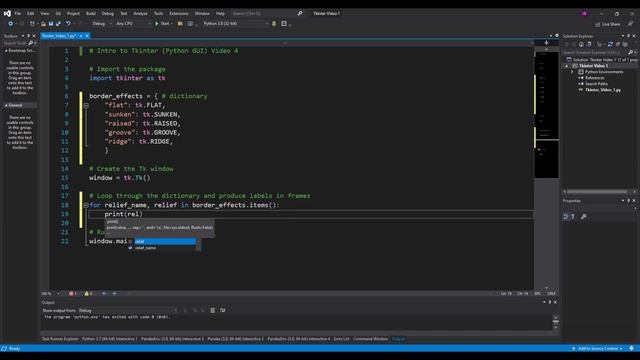Switch to the Error List tab
The width and height of the screenshot is (640, 360).
[341, 339]
